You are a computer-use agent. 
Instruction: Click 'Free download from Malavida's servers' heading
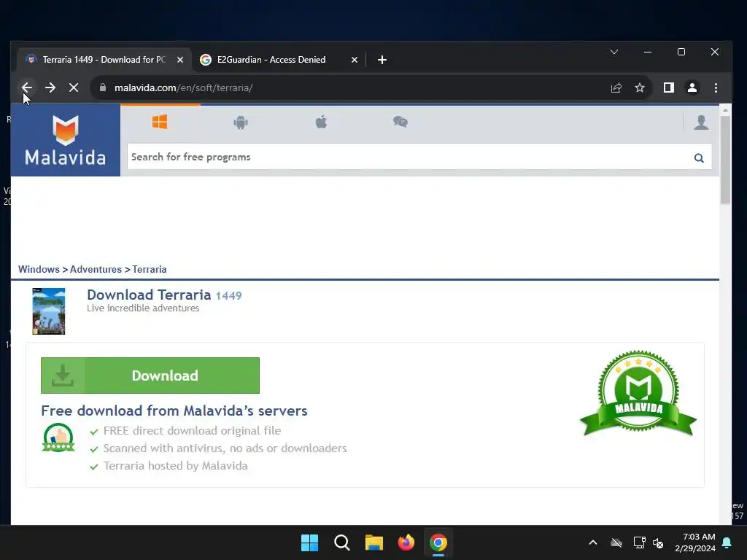click(174, 411)
